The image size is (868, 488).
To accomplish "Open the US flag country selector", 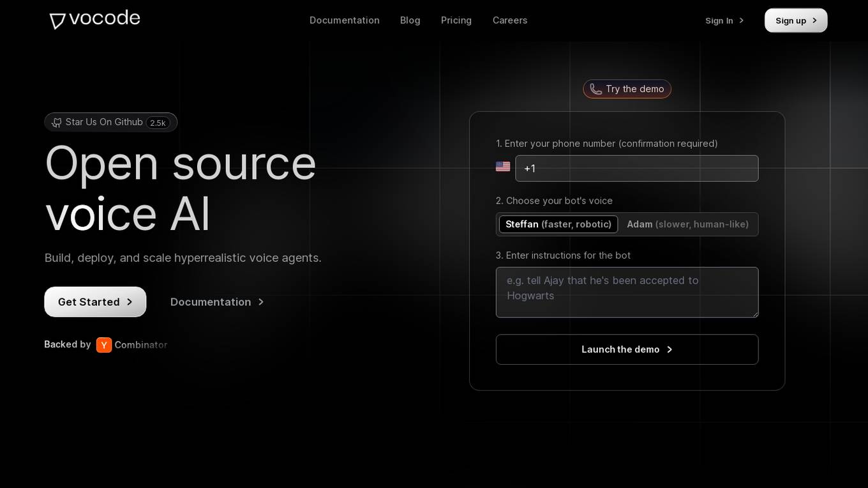I will [503, 167].
